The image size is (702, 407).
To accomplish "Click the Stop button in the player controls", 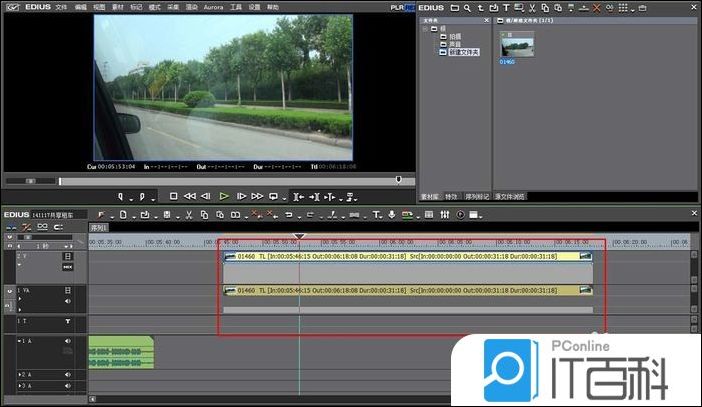I will [174, 196].
